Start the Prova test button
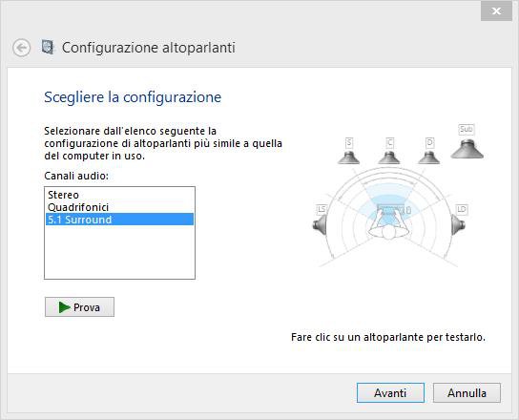 pos(79,307)
